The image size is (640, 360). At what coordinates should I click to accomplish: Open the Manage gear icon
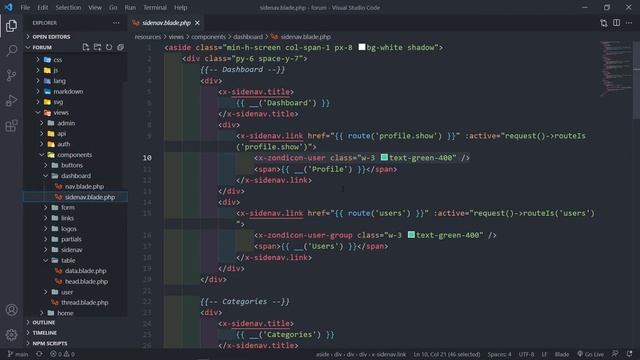pyautogui.click(x=11, y=335)
